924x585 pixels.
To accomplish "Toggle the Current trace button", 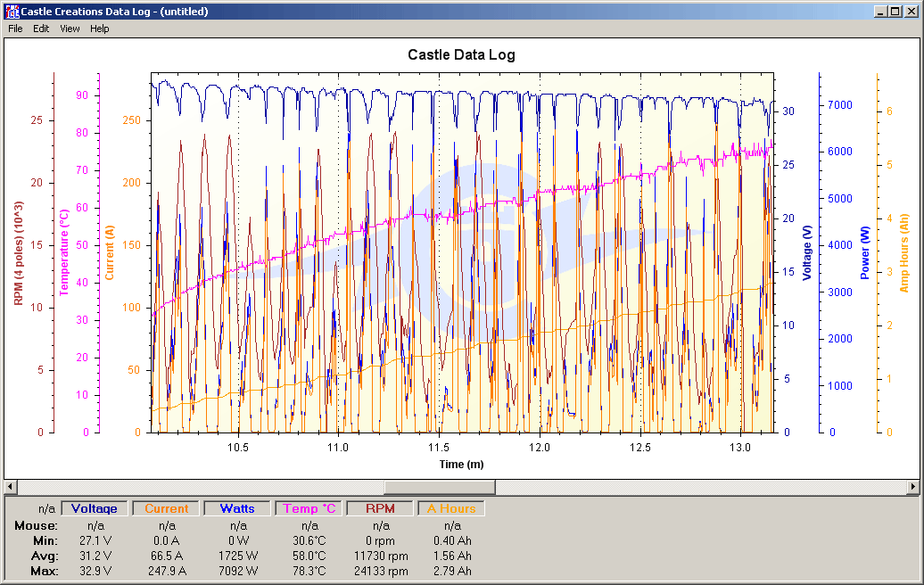I will click(166, 508).
